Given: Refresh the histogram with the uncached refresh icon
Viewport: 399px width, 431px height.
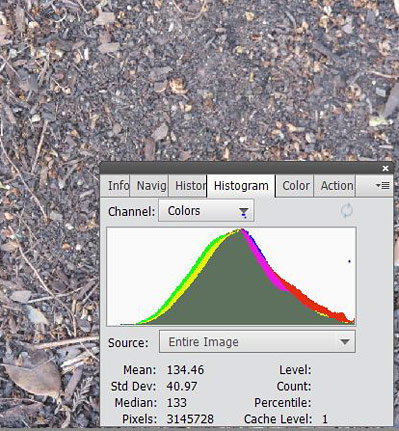Looking at the screenshot, I should click(347, 211).
